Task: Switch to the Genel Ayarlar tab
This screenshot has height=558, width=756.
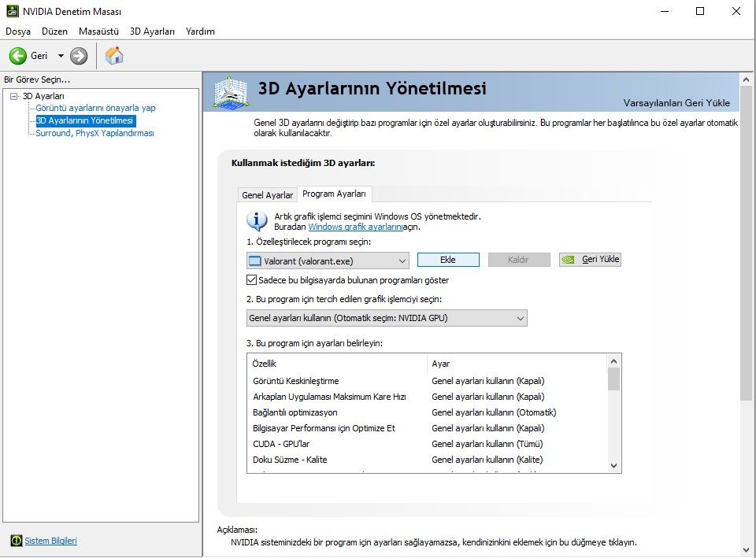Action: [268, 194]
